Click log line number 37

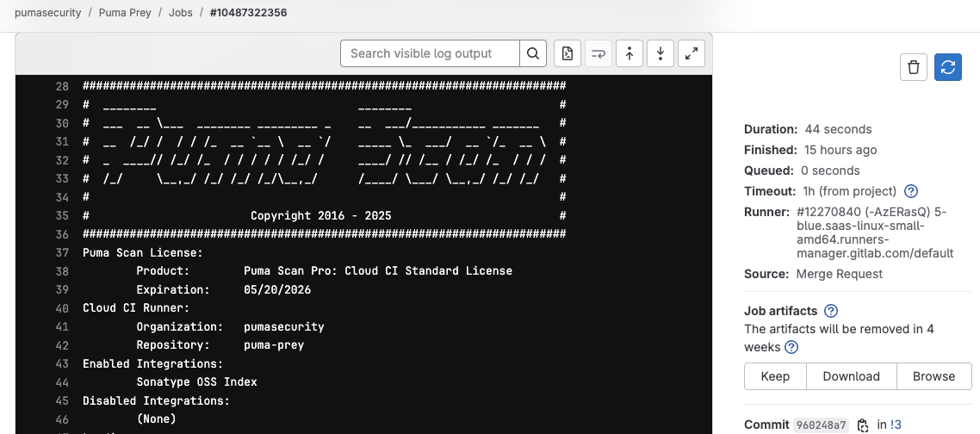click(x=62, y=253)
